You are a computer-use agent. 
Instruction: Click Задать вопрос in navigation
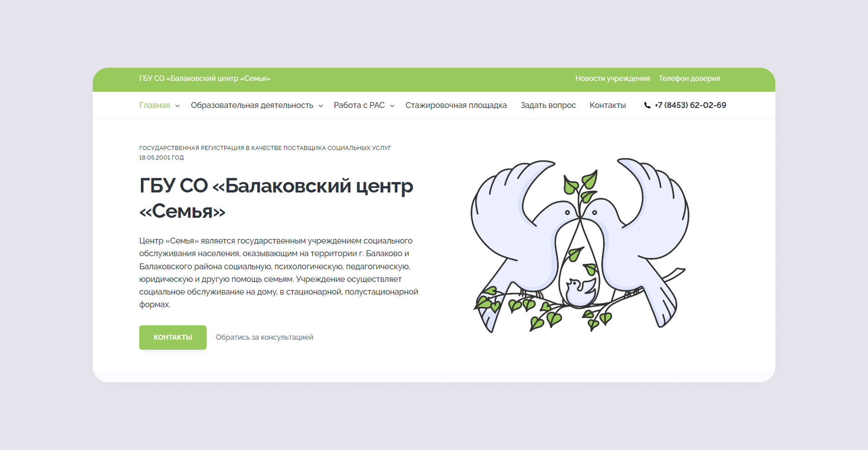(x=548, y=105)
